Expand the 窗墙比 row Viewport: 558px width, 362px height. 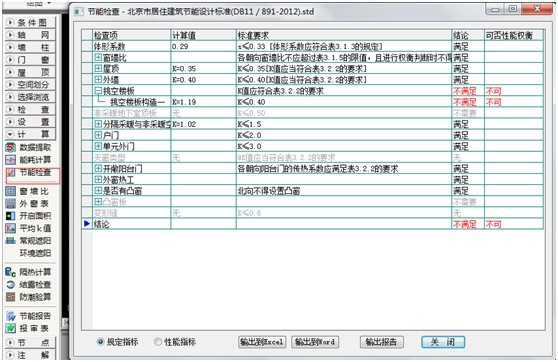pyautogui.click(x=98, y=57)
